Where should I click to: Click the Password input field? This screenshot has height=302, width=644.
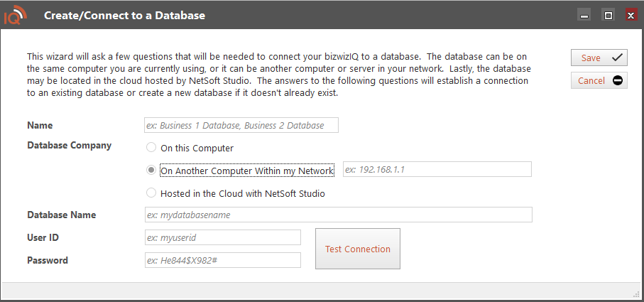[x=223, y=260]
